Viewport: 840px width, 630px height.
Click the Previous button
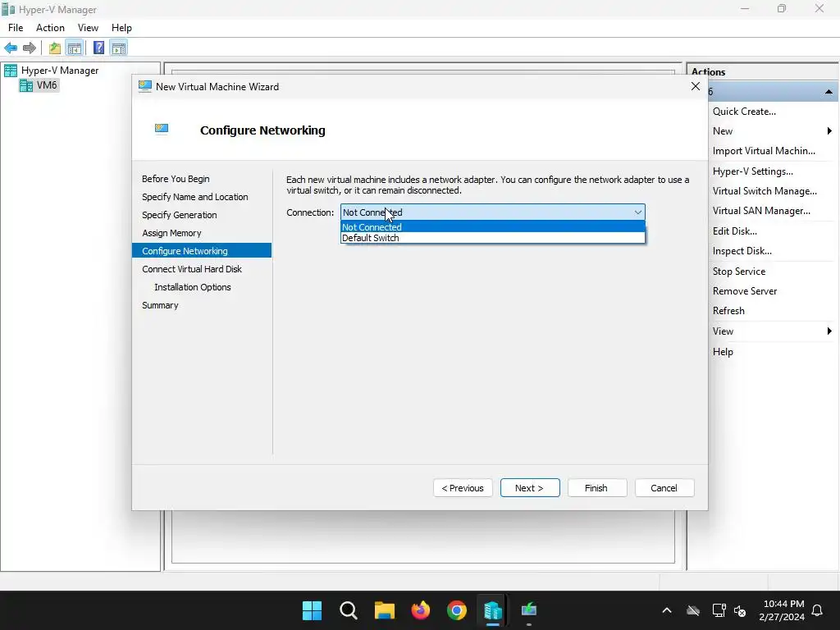[x=463, y=488]
